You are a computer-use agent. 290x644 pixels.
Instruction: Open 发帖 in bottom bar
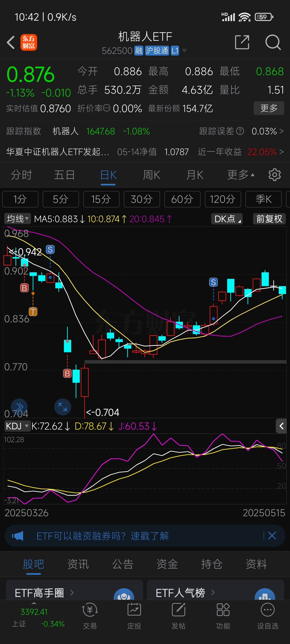pos(179,616)
